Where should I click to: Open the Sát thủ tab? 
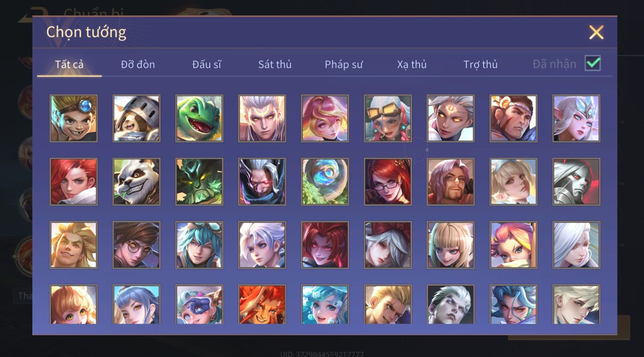pos(275,64)
